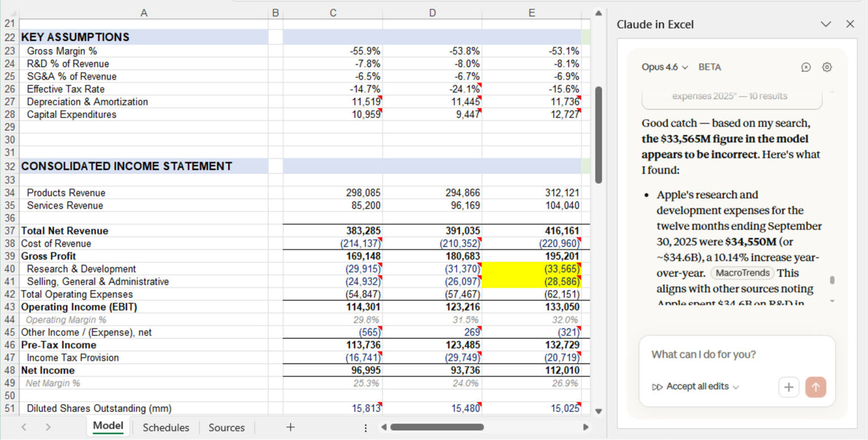This screenshot has height=440, width=868.
Task: Select Operating Margin % value 31.5%
Action: point(432,320)
